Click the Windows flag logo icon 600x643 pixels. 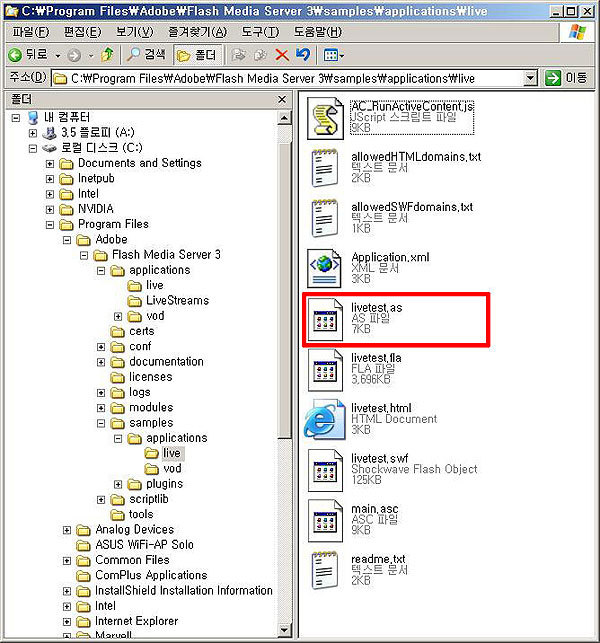[x=577, y=32]
